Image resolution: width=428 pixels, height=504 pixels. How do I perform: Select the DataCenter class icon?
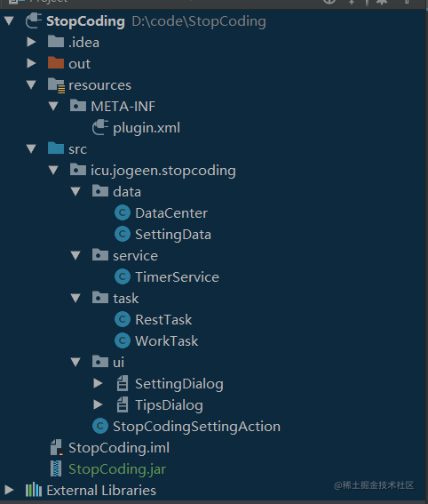tap(123, 212)
